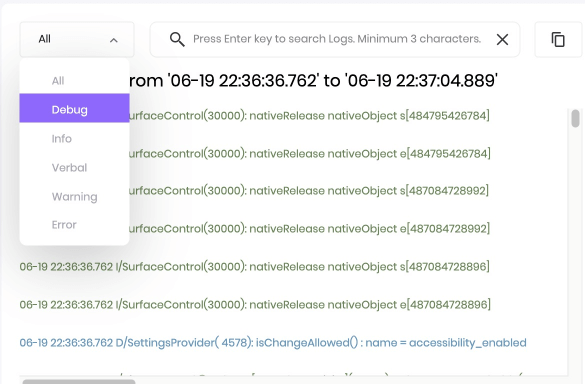This screenshot has height=384, width=585.
Task: Click the D/SettingsProvider isChangeAllowed log line
Action: 273,343
